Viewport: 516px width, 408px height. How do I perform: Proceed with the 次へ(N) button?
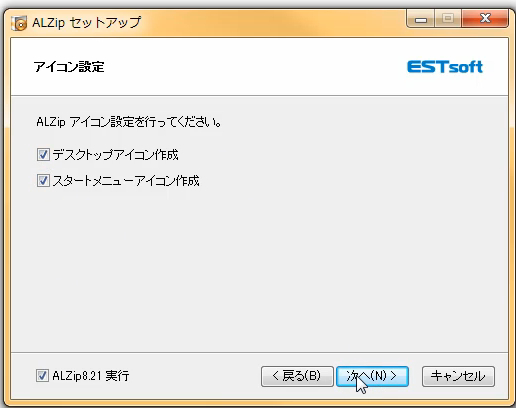372,376
